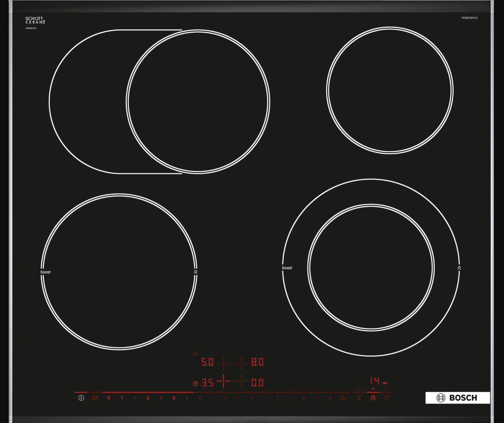Screen dimensions: 504x423
Task: Tap the 3.5 heat level display
Action: click(x=207, y=383)
